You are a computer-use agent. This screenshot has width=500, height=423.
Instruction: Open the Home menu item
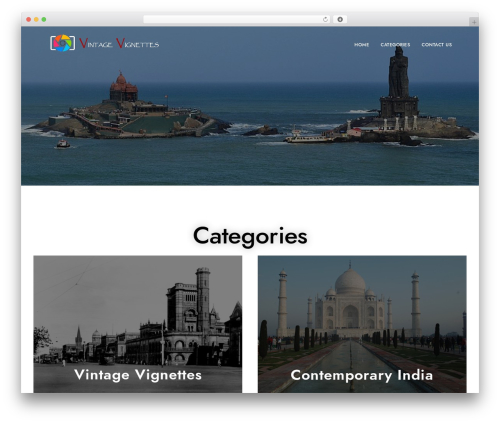361,45
